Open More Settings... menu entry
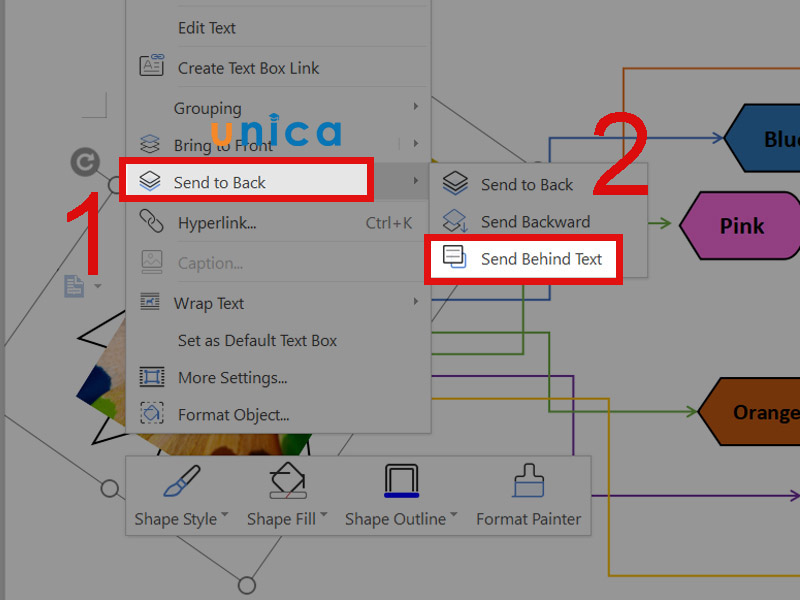The height and width of the screenshot is (600, 800). click(x=233, y=378)
